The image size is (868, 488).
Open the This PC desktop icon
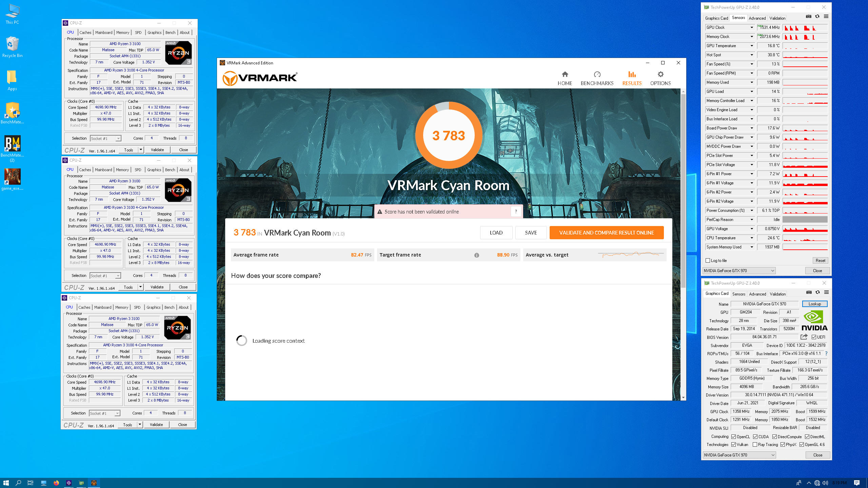coord(12,14)
